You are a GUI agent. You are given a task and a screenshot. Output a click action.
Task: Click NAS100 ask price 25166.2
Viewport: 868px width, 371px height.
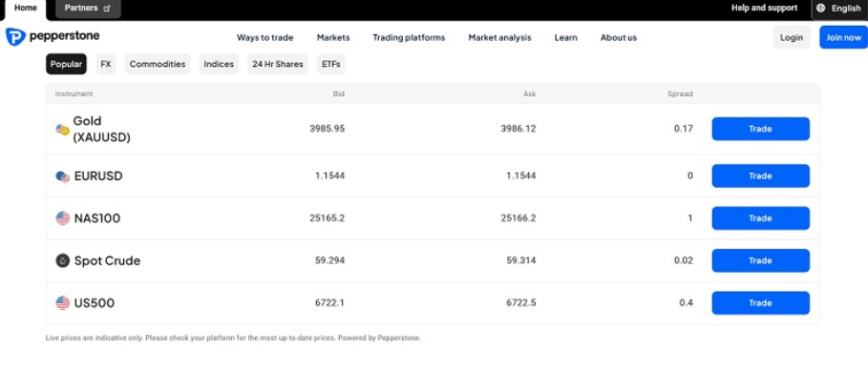pos(519,218)
